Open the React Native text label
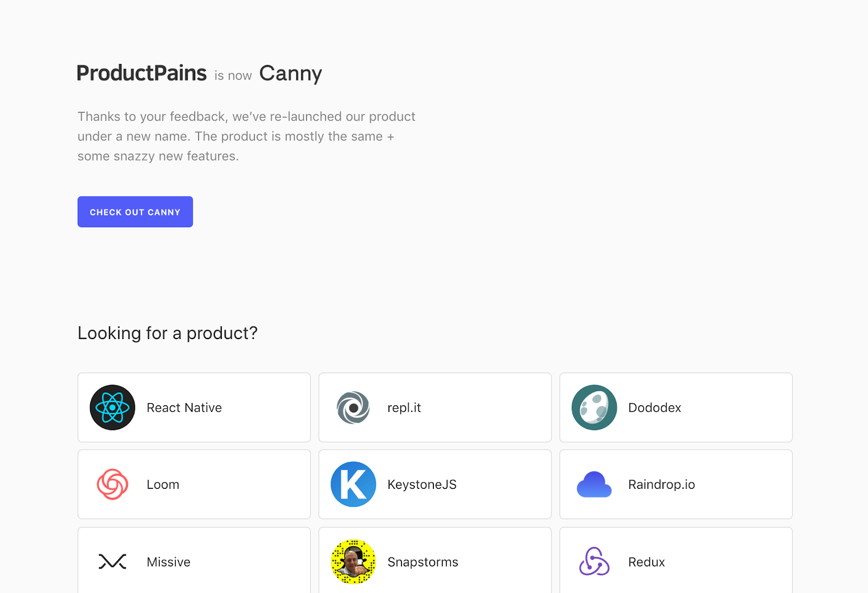The image size is (868, 593). coord(184,408)
